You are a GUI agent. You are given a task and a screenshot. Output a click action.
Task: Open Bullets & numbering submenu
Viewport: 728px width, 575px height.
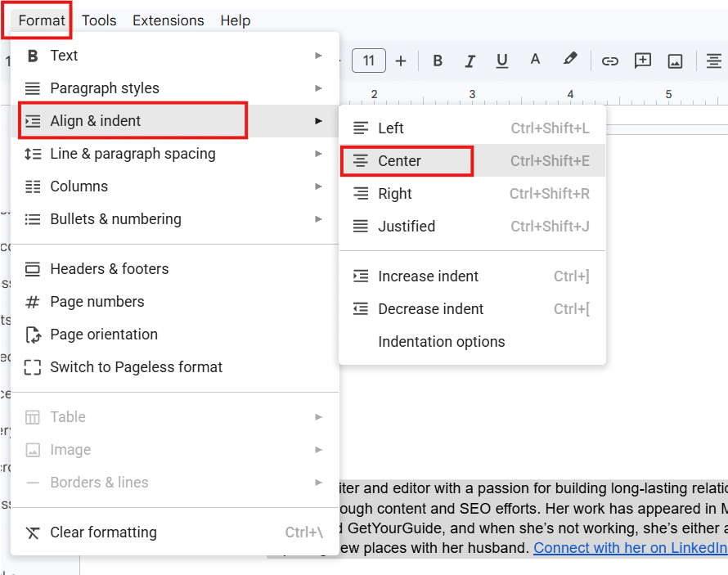[174, 219]
